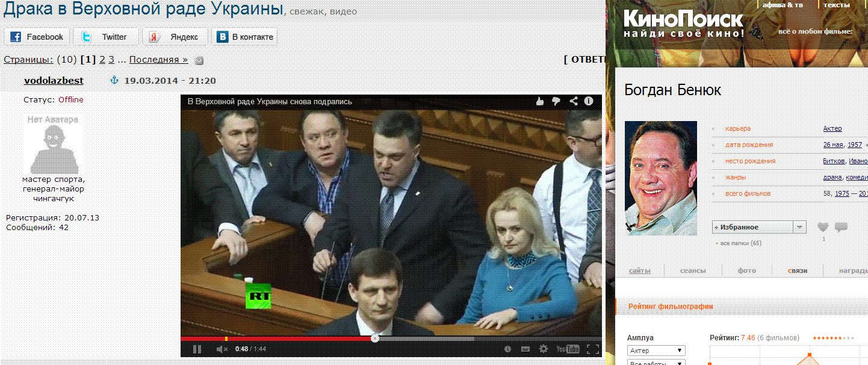The image size is (868, 365).
Task: Open genre link драма
Action: (833, 177)
